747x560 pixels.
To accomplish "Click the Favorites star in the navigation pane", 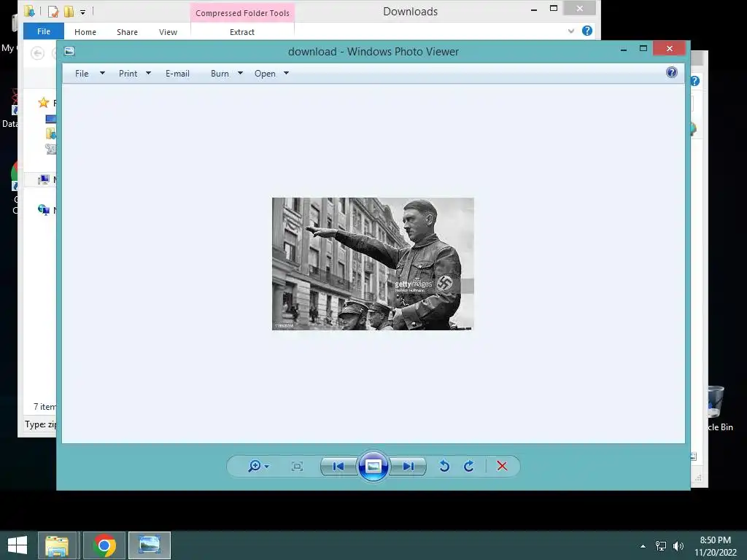I will tap(43, 102).
